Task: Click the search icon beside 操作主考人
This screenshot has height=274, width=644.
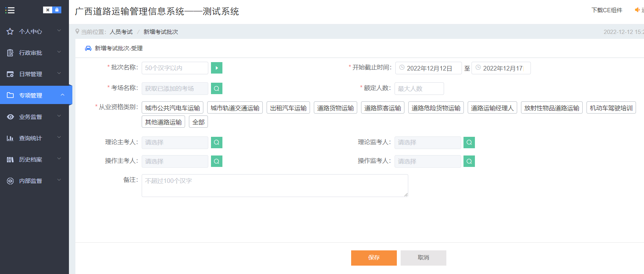Action: pos(216,161)
